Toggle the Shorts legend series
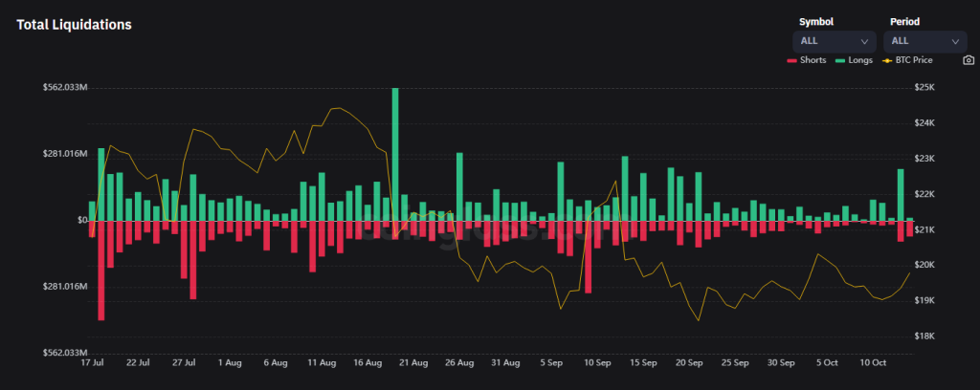980x390 pixels. (807, 60)
